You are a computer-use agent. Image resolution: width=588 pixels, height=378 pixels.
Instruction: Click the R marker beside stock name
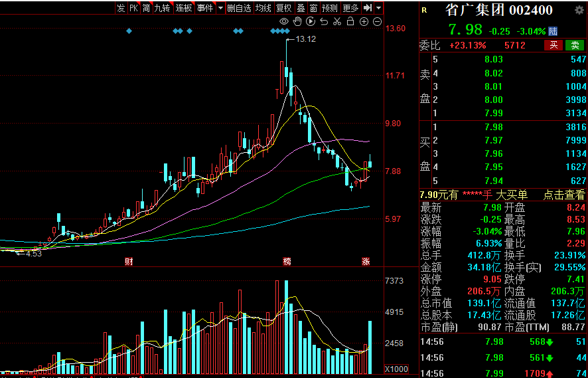click(x=425, y=11)
